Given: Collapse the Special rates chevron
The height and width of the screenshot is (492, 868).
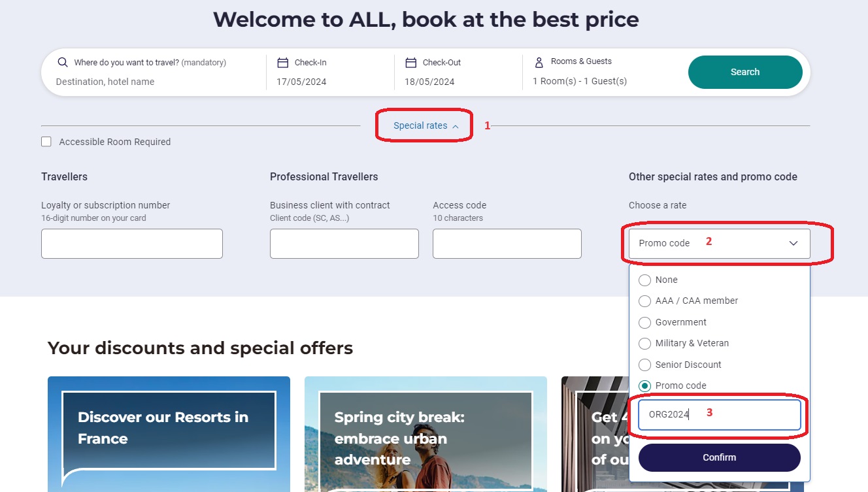Looking at the screenshot, I should (x=456, y=126).
